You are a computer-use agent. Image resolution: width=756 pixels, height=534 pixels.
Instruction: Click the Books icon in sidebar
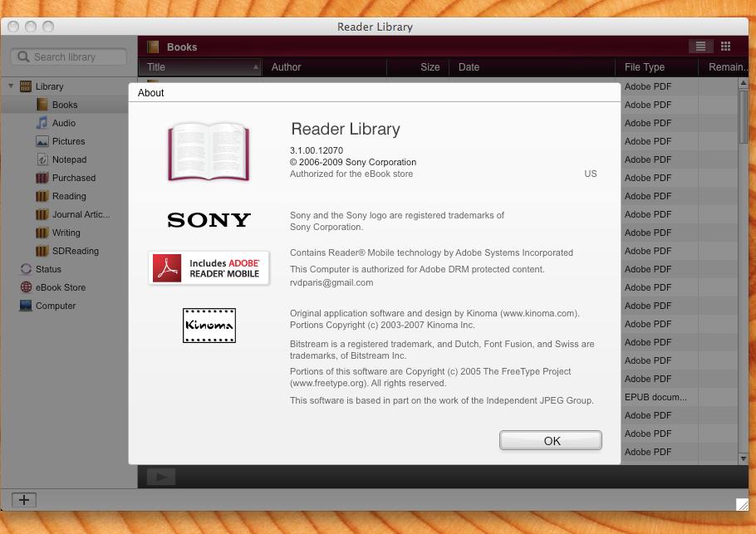click(42, 105)
